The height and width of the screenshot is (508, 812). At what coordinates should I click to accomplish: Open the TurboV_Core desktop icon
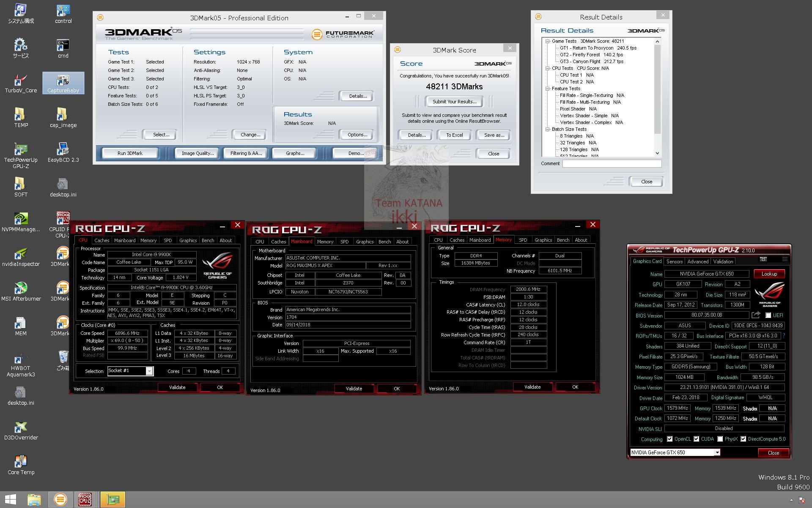click(21, 83)
